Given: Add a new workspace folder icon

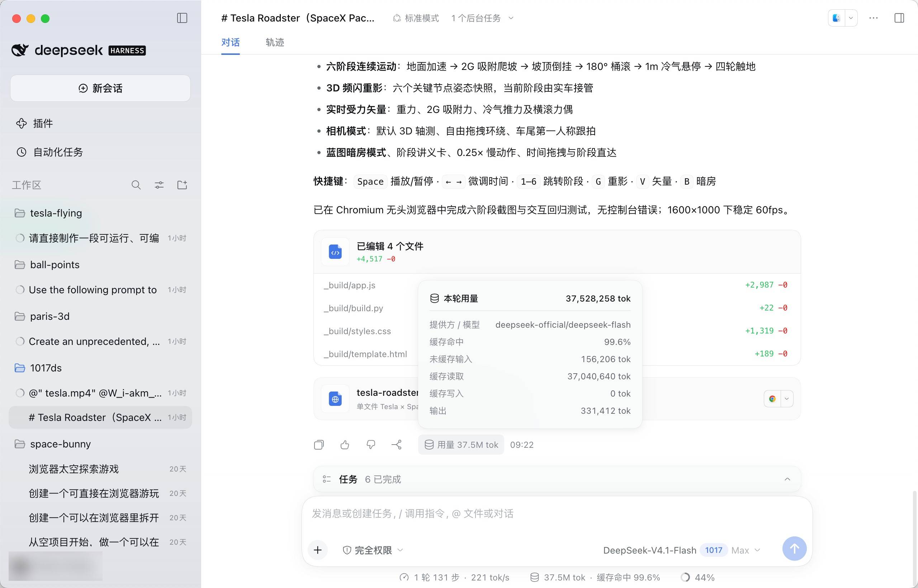Looking at the screenshot, I should pyautogui.click(x=182, y=185).
